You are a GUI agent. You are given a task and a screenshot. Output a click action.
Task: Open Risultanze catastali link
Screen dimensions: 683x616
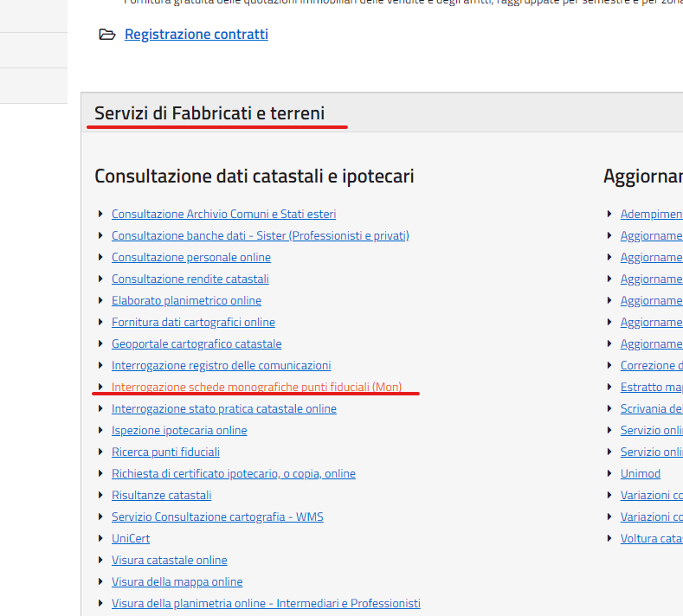[x=161, y=495]
